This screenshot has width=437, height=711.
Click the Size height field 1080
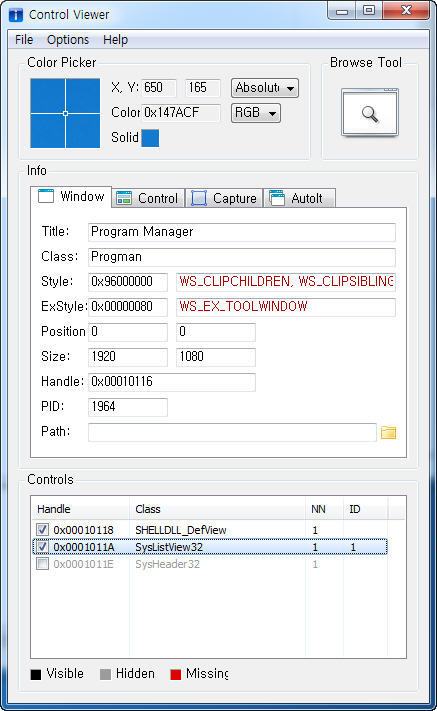(x=216, y=356)
